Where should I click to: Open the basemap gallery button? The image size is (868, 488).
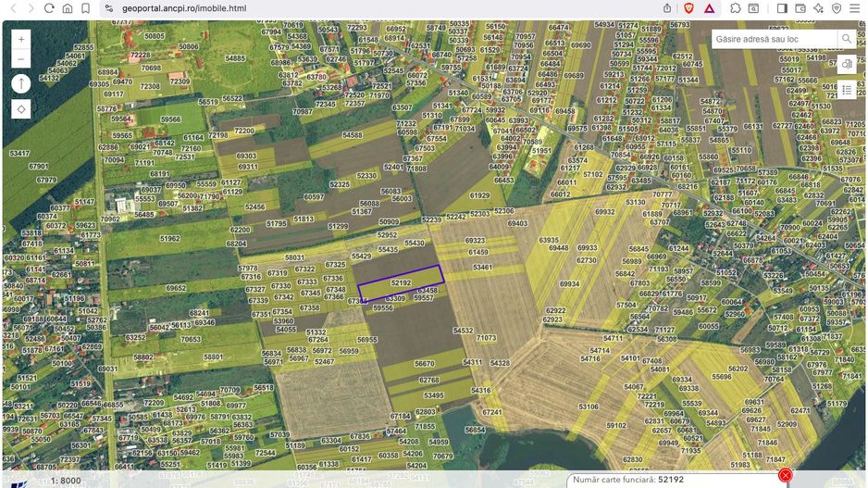click(846, 65)
